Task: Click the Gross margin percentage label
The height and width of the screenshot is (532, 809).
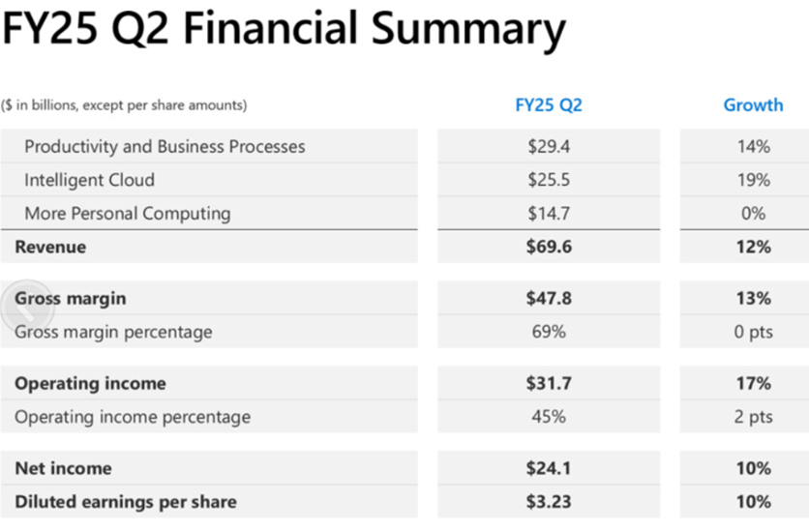Action: pos(113,332)
